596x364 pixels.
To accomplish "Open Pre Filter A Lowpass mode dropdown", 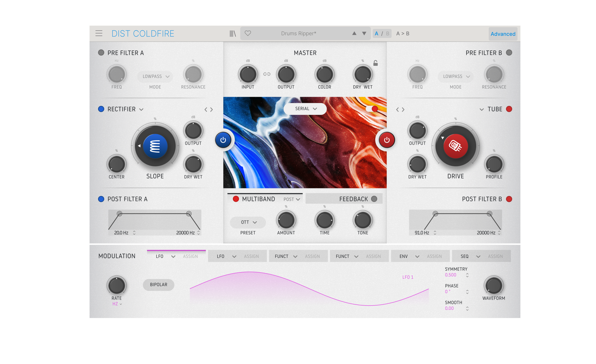I will (x=155, y=76).
